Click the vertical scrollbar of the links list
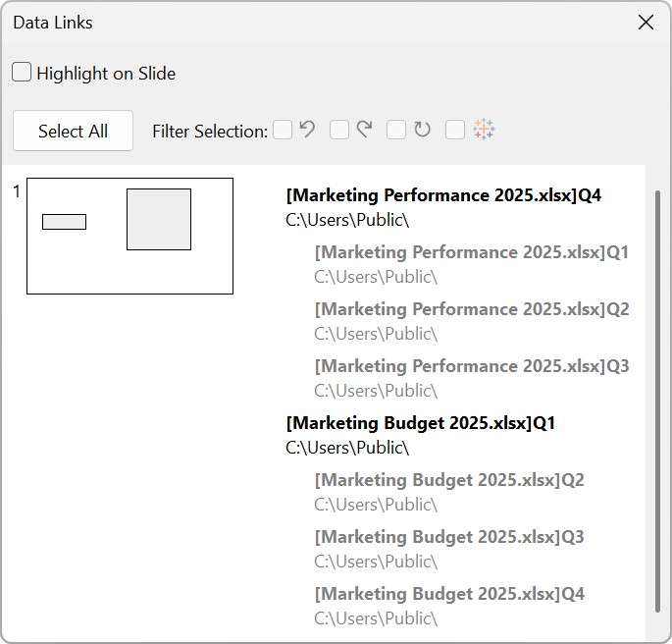 (x=657, y=393)
